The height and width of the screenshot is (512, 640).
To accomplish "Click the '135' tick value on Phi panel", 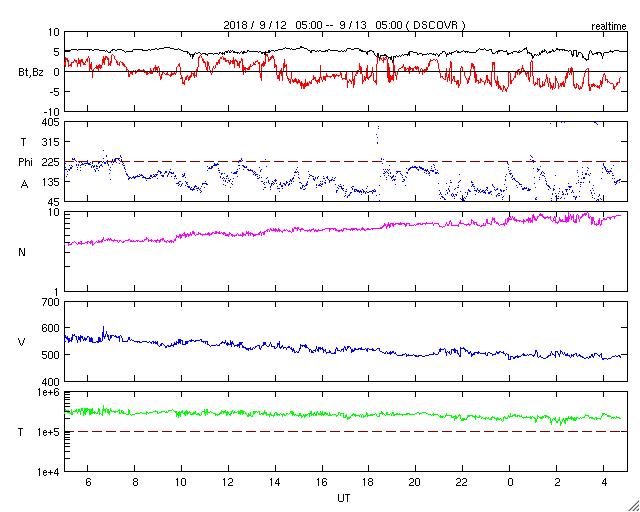I will tap(51, 182).
